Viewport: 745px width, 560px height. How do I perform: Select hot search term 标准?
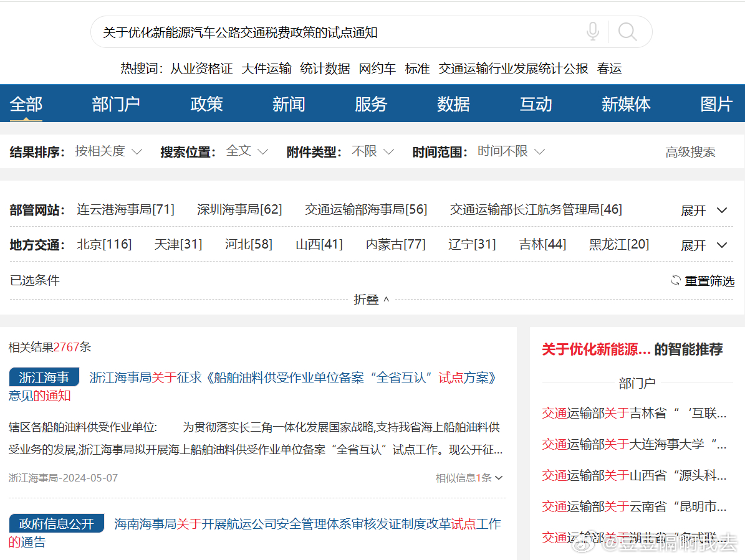pos(417,69)
